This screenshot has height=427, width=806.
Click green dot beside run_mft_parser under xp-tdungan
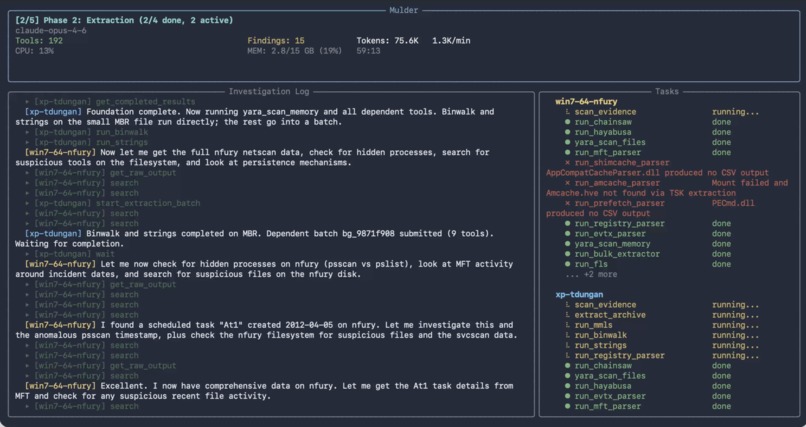coord(567,406)
